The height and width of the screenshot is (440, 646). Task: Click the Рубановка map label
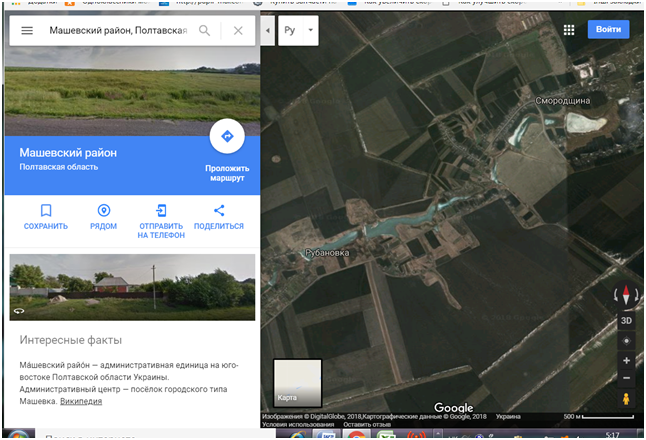327,253
